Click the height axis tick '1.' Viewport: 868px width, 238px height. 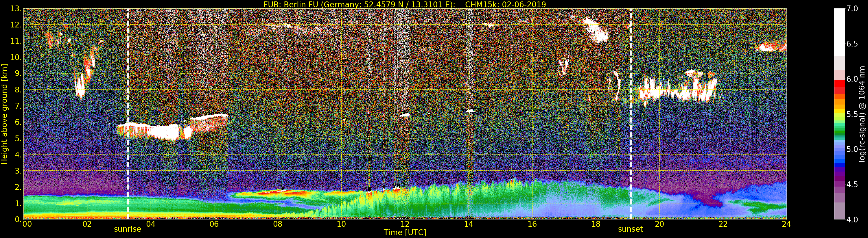pyautogui.click(x=18, y=203)
